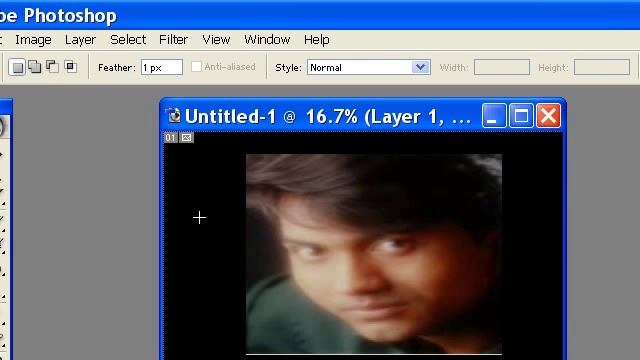Click the Feather input field
Screen dimensions: 640x360
[162, 67]
